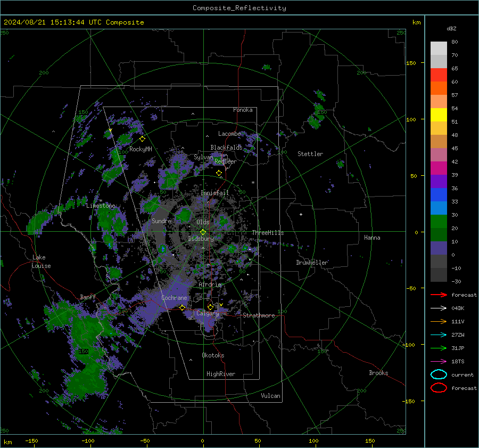Click the Composite_Reflectivity title
The height and width of the screenshot is (448, 479).
(239, 8)
